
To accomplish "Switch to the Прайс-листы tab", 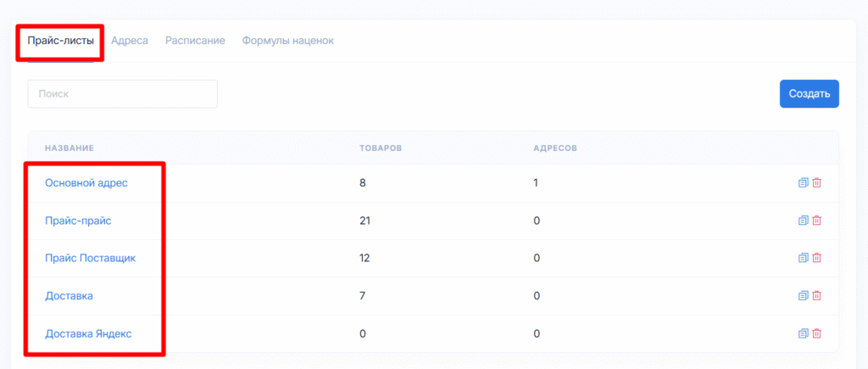I will coord(61,41).
